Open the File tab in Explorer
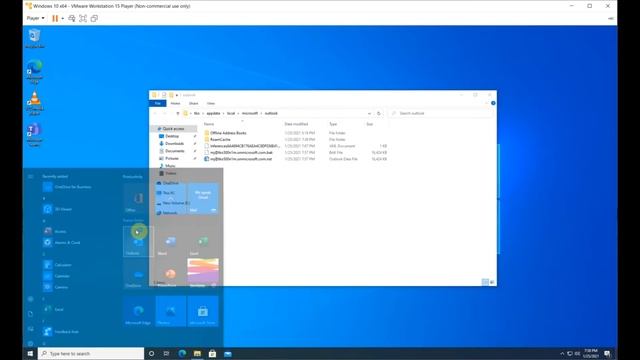 click(x=158, y=104)
